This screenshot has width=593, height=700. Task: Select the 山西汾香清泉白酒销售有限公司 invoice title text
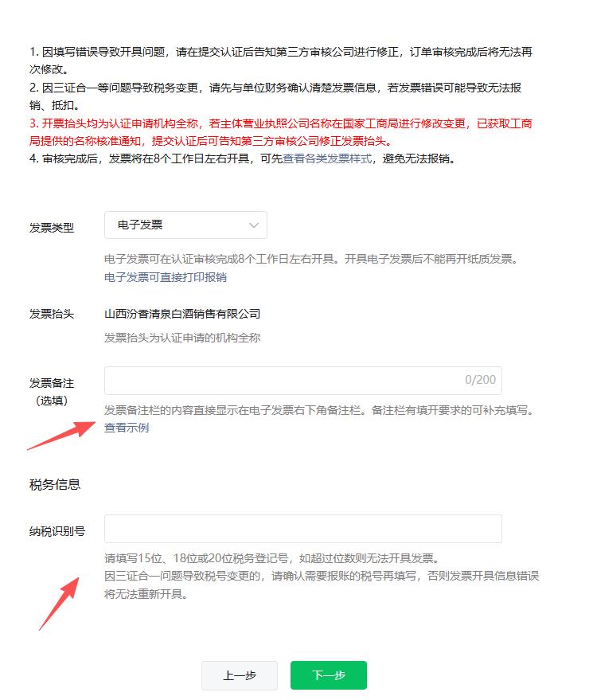(x=182, y=314)
